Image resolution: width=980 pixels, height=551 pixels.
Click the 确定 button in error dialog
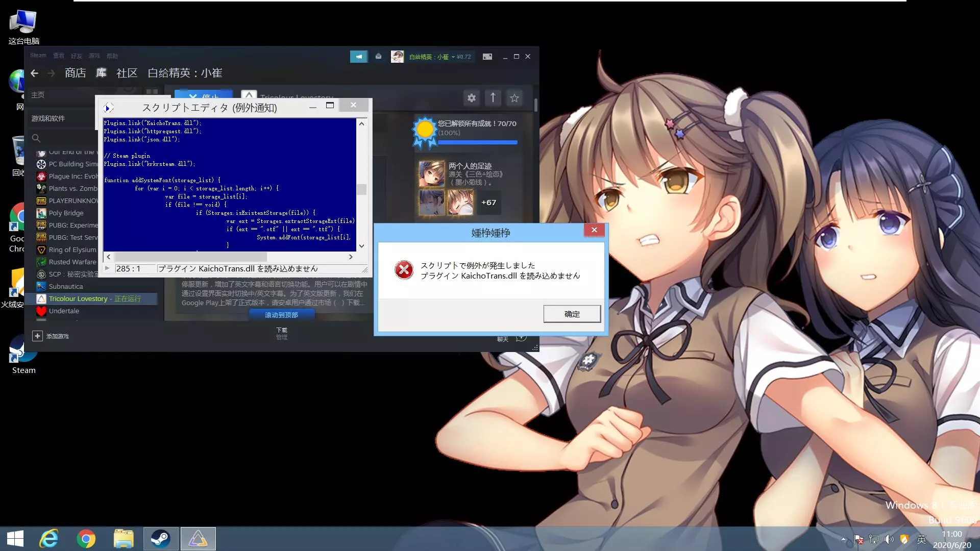[572, 314]
